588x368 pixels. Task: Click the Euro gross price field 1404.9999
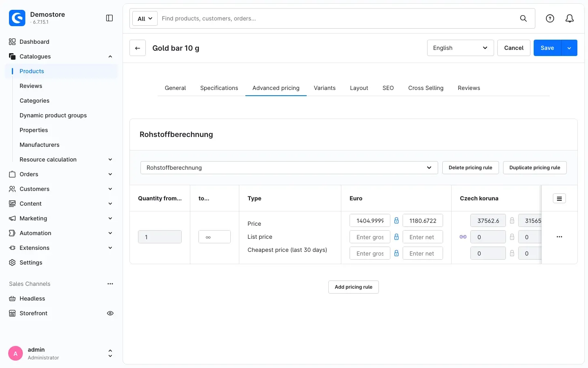[x=370, y=220]
